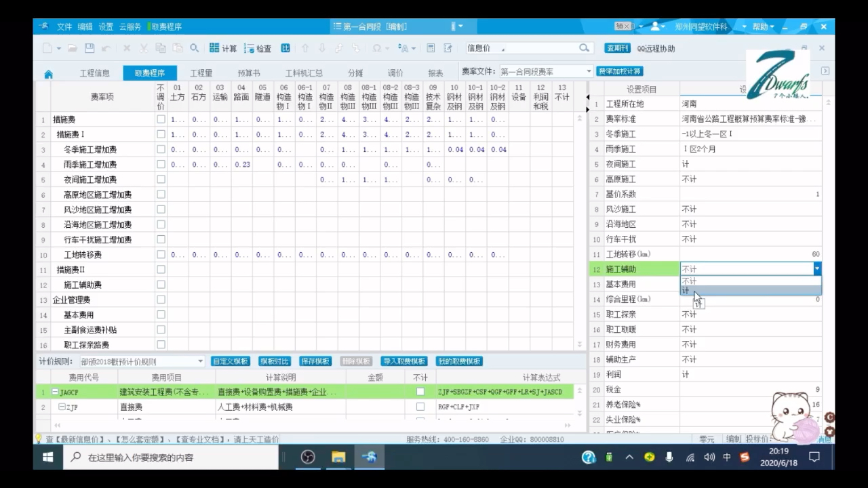Check 不调价 for the 冬季施工增加费 row
This screenshot has height=488, width=868.
(x=161, y=150)
